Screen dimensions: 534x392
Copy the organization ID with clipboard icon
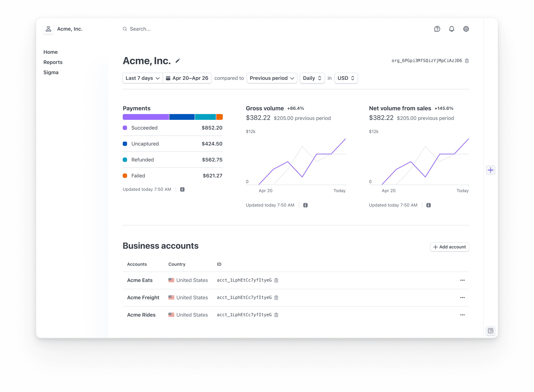coord(467,61)
